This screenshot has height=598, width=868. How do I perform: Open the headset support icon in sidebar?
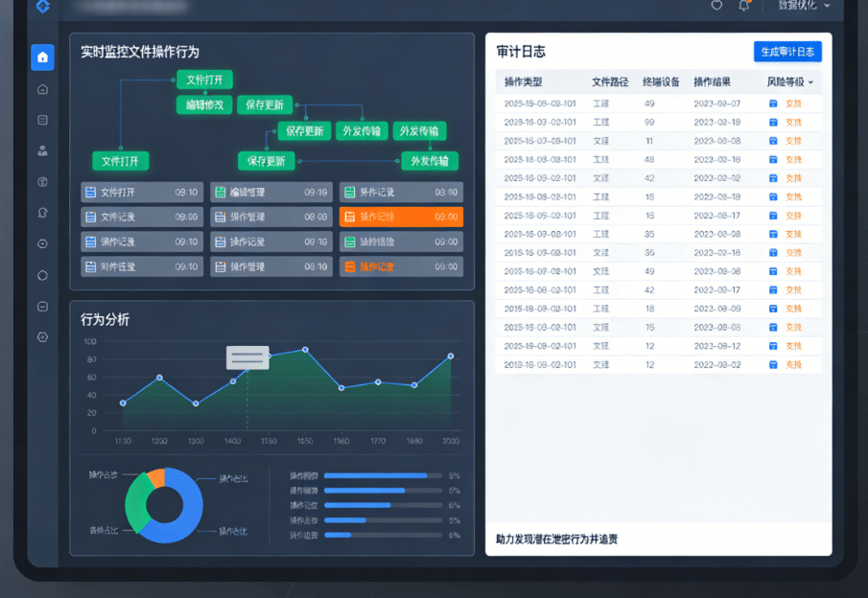point(42,213)
